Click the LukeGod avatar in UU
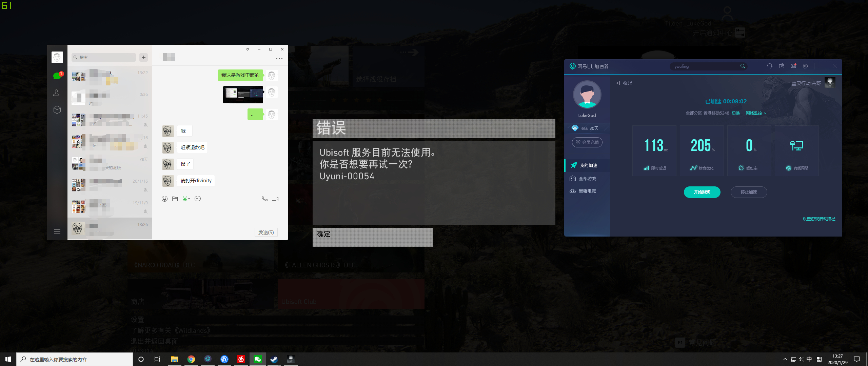The image size is (868, 366). pyautogui.click(x=587, y=95)
